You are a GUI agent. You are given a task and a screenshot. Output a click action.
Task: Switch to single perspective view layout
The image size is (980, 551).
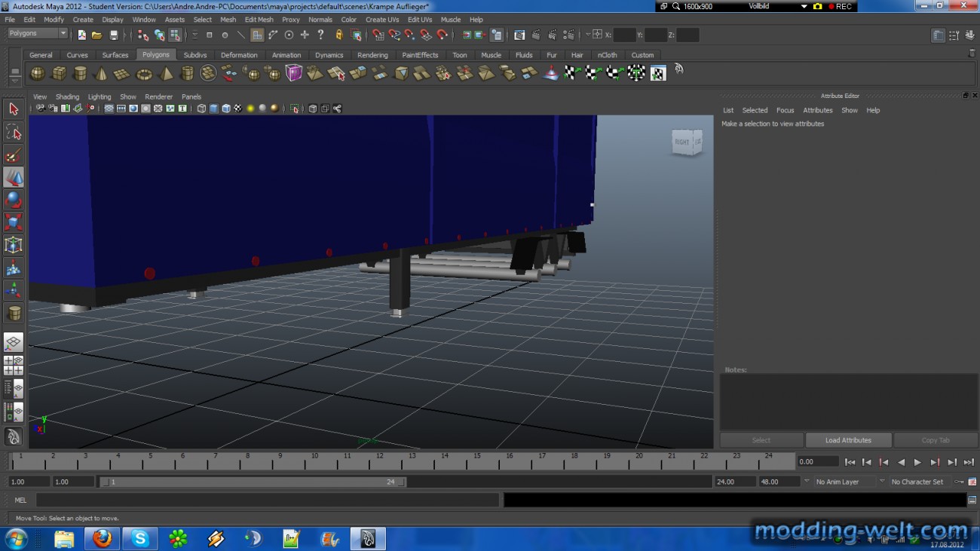point(14,342)
